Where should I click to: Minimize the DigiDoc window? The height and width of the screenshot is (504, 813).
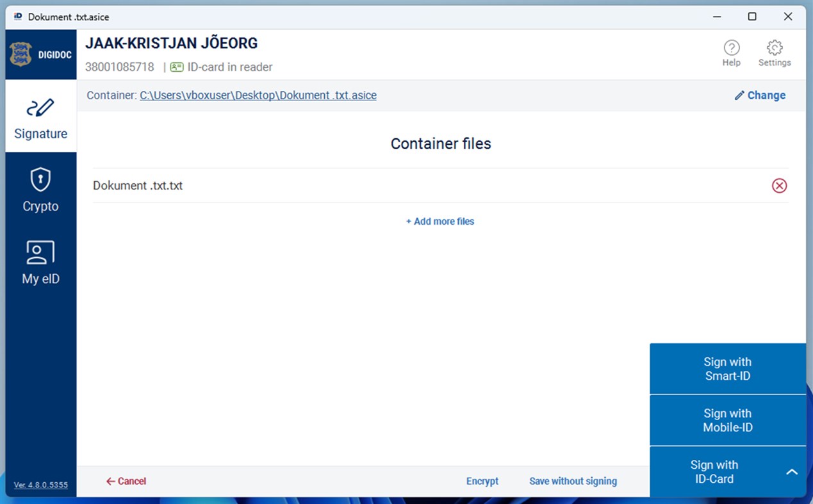pos(717,17)
